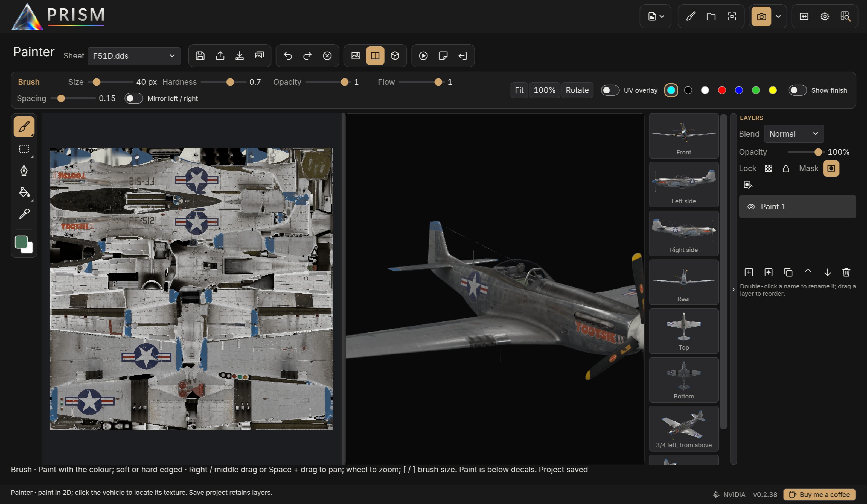867x504 pixels.
Task: Click the green foreground colour swatch
Action: point(21,242)
